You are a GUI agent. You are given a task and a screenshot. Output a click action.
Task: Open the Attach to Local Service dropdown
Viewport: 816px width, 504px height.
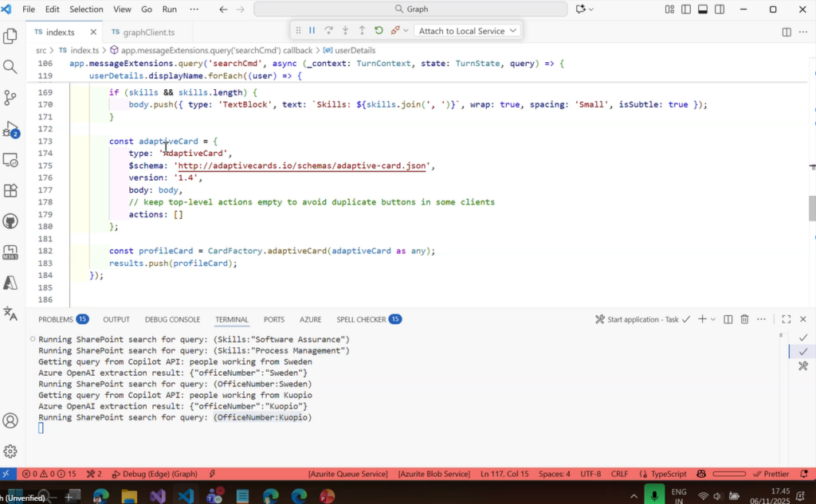point(468,30)
